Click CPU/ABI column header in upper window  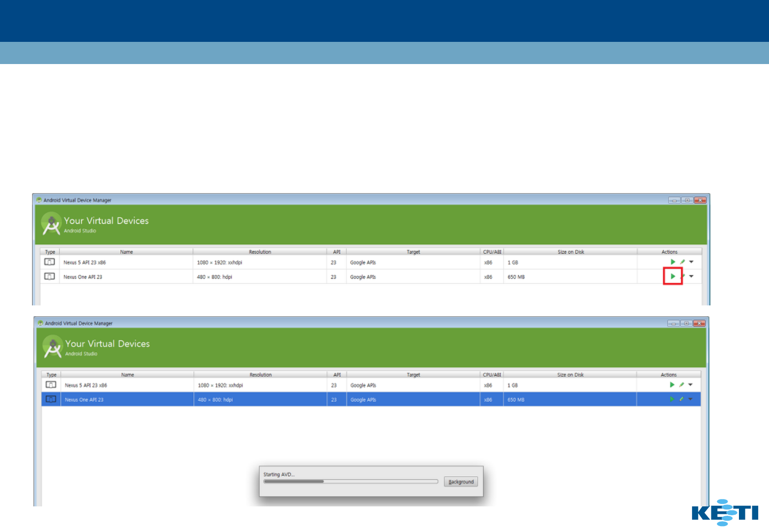(492, 252)
